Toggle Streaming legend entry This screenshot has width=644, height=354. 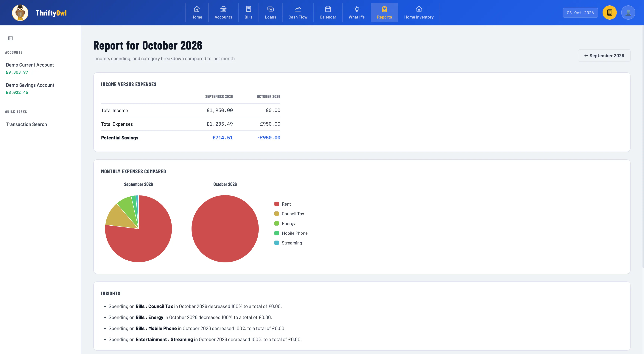288,243
